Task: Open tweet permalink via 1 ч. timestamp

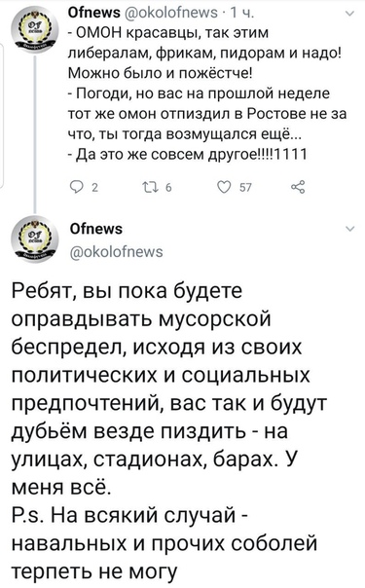Action: [242, 13]
